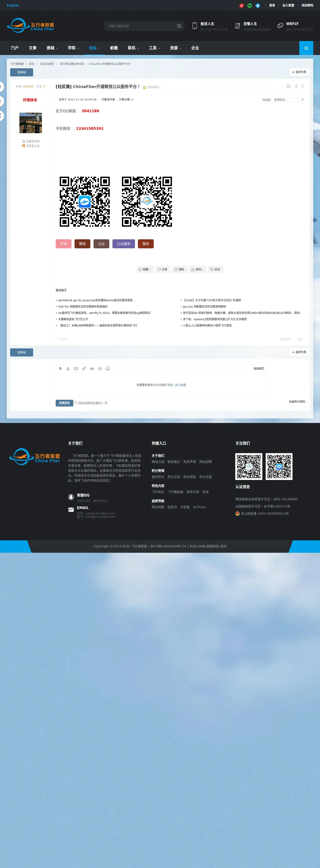This screenshot has width=320, height=868.
Task: Click the upper 发新帖 button
Action: click(22, 72)
